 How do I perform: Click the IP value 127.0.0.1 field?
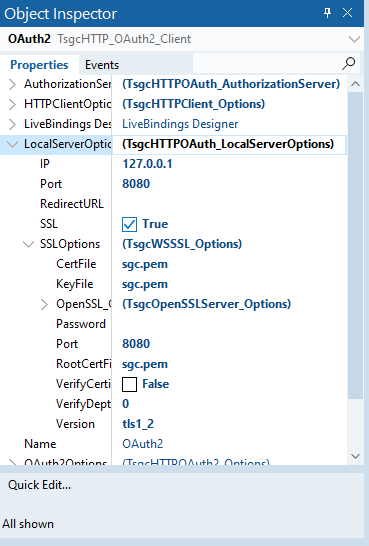[229, 164]
